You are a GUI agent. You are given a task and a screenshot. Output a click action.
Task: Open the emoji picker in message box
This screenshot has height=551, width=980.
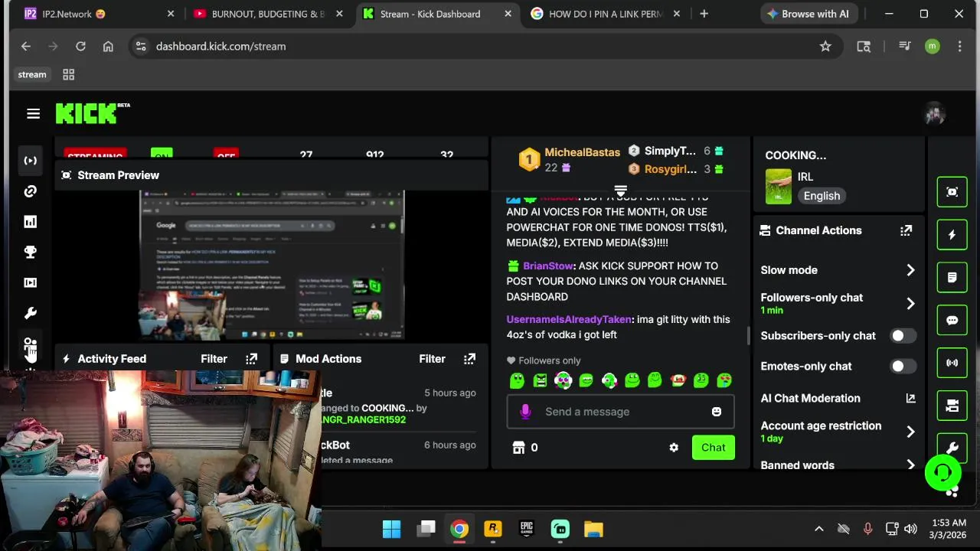[x=717, y=412]
